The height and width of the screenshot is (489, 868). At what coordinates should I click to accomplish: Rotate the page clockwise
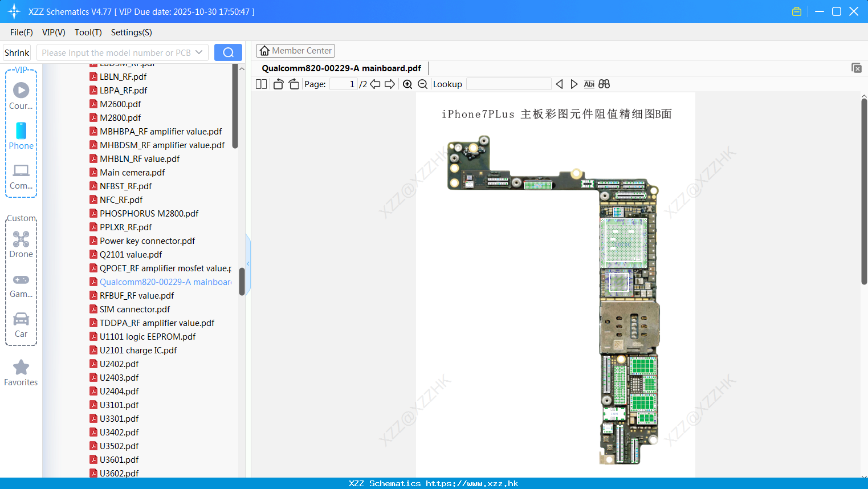pos(294,84)
